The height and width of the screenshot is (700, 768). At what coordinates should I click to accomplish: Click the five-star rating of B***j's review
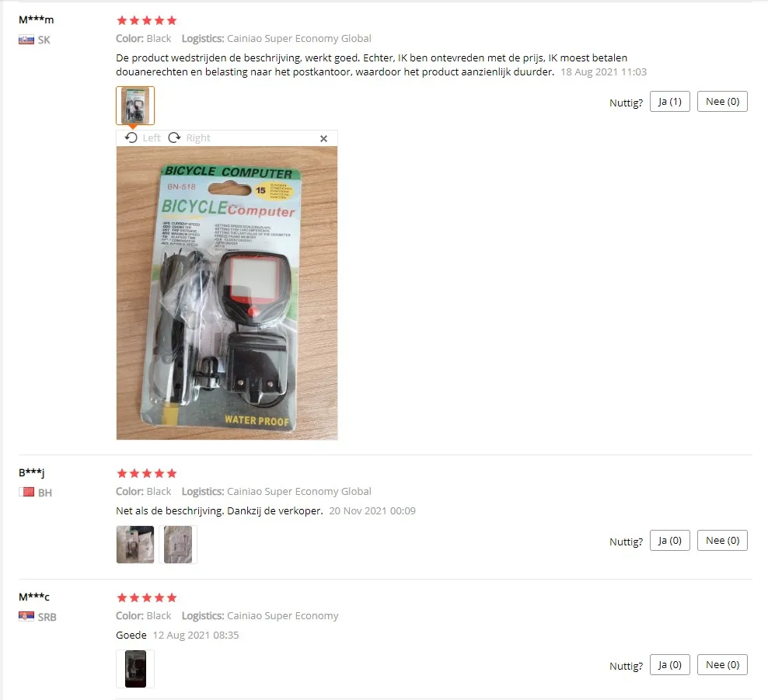point(146,473)
